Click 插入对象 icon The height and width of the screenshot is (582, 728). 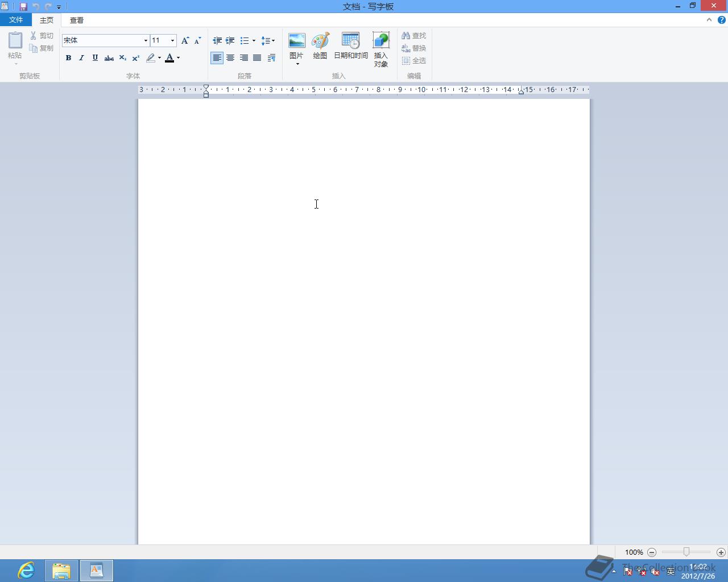coord(381,49)
